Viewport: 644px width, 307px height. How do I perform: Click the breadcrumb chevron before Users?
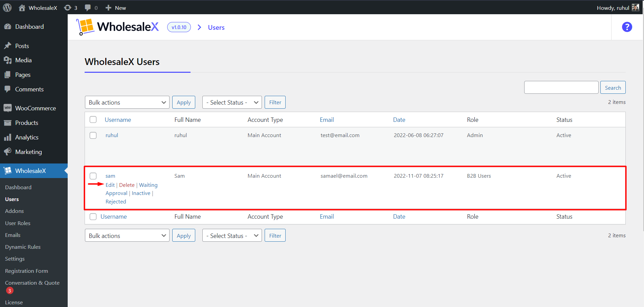[x=199, y=27]
